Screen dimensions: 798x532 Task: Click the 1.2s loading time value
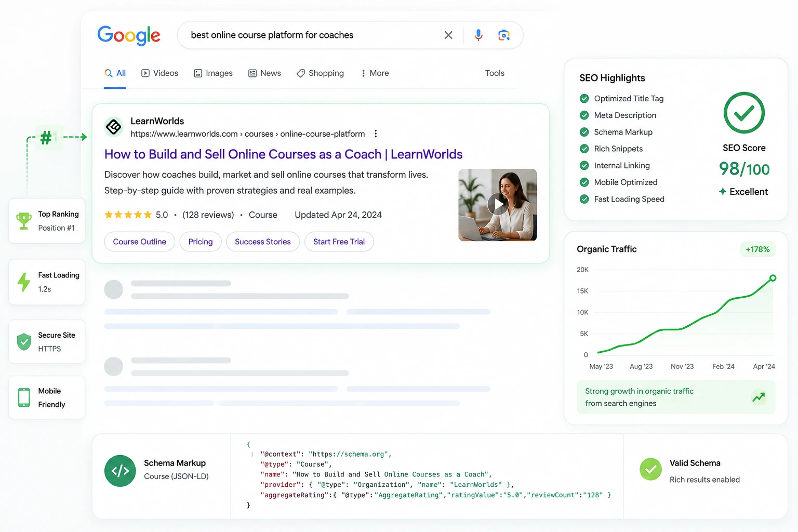point(45,289)
